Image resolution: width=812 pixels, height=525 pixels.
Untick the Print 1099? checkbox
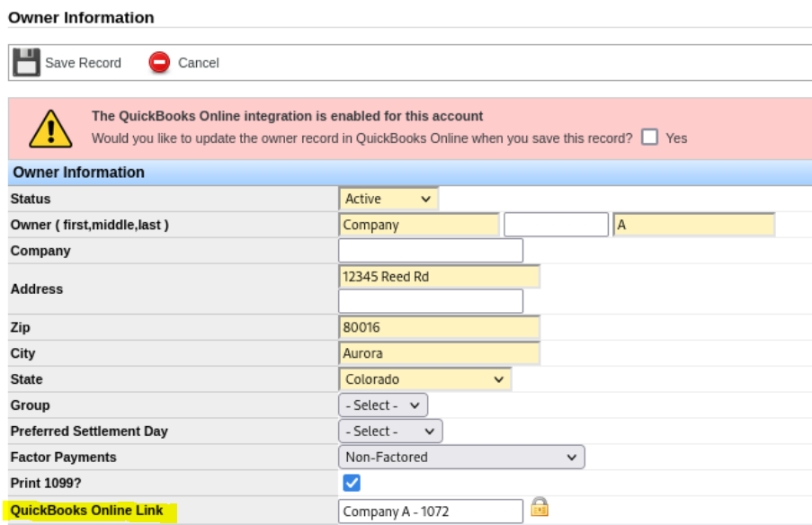click(x=352, y=483)
